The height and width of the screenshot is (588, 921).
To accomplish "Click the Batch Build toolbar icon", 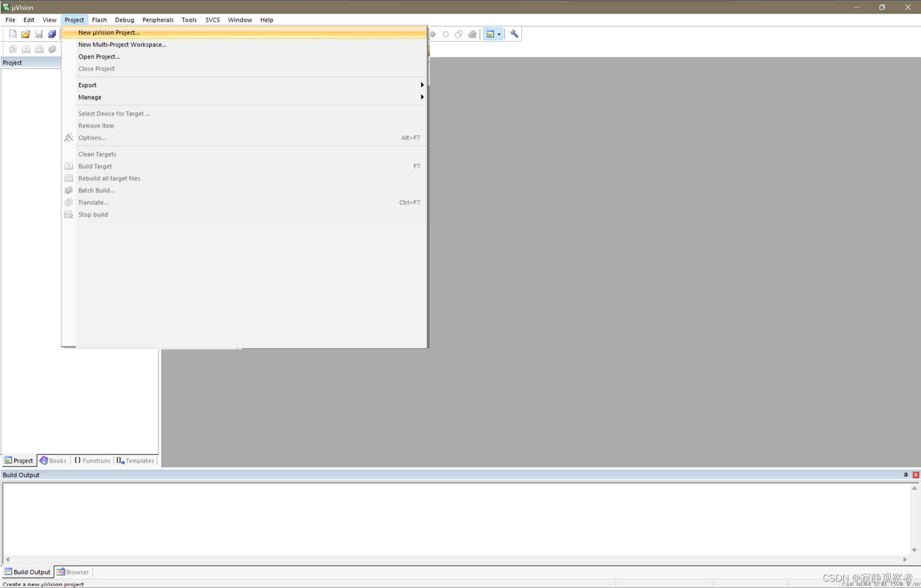I will 52,49.
